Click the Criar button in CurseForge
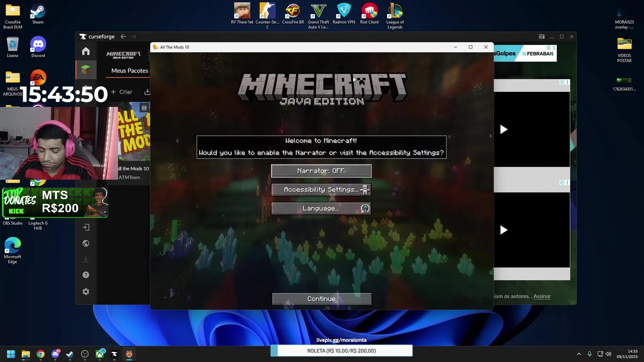This screenshot has height=362, width=644. point(121,92)
